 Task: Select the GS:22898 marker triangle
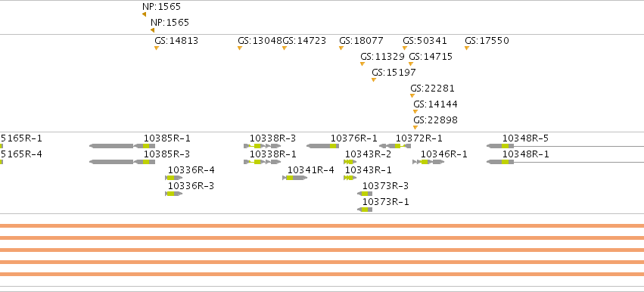pyautogui.click(x=415, y=128)
